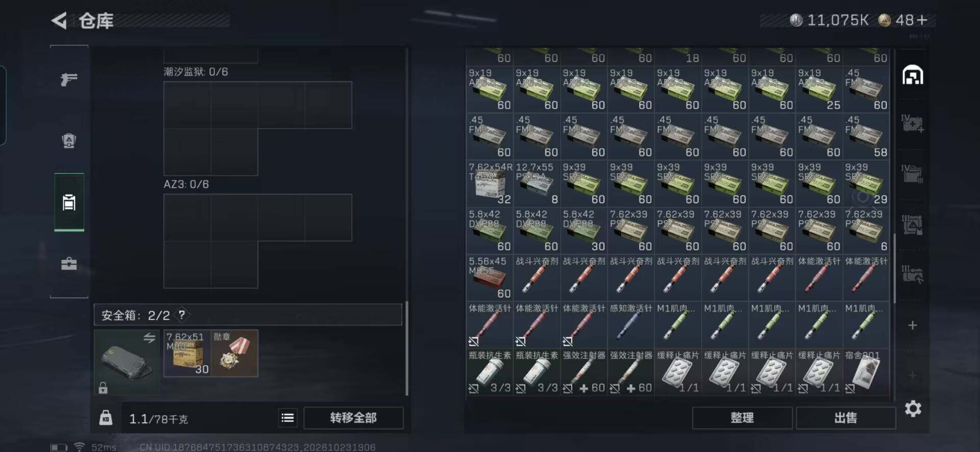980x452 pixels.
Task: Select the highlighted chest rig tab
Action: pos(69,203)
